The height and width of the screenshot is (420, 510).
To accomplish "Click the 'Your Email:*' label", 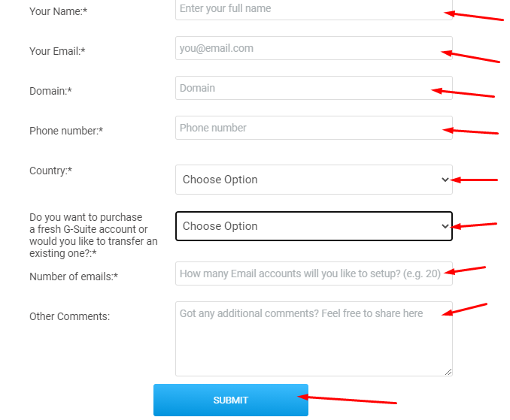I will [57, 51].
